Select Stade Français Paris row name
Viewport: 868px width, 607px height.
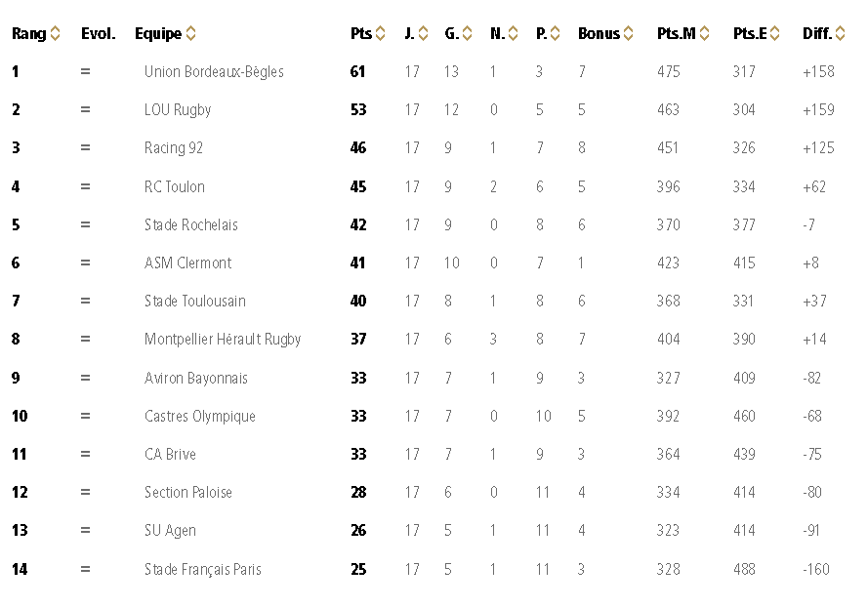203,570
